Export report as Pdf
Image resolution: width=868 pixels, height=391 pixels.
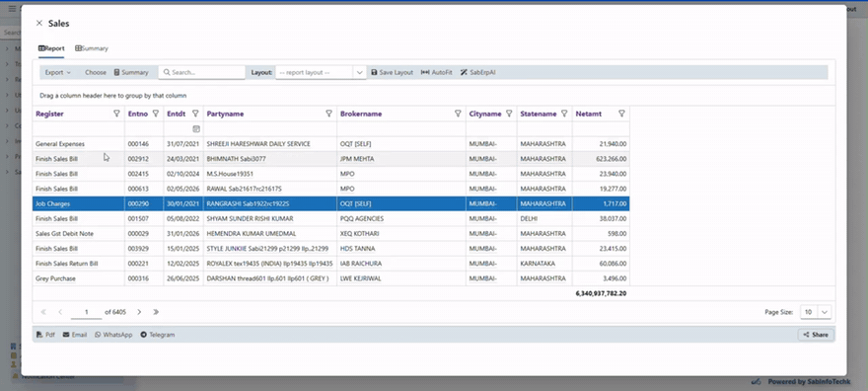pos(45,335)
